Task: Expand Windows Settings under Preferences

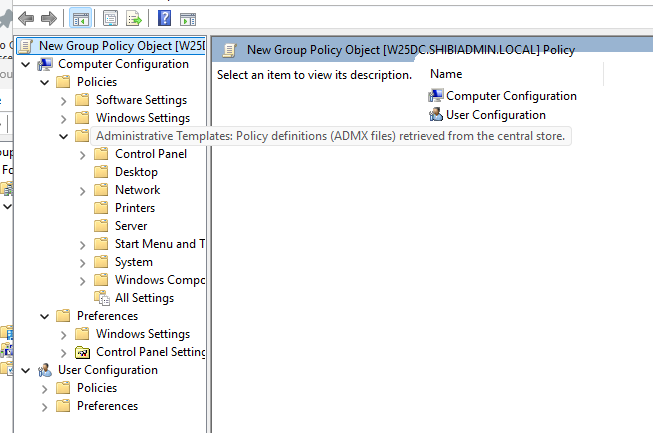Action: pos(63,335)
